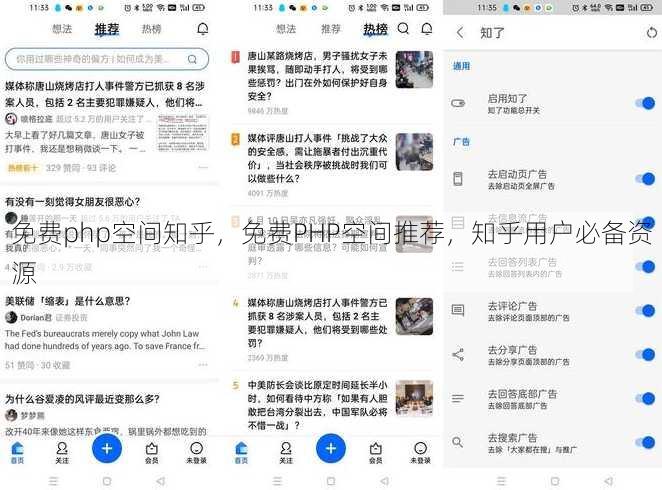Toggle the 去启动页广告 switch
The width and height of the screenshot is (662, 490).
pyautogui.click(x=645, y=179)
